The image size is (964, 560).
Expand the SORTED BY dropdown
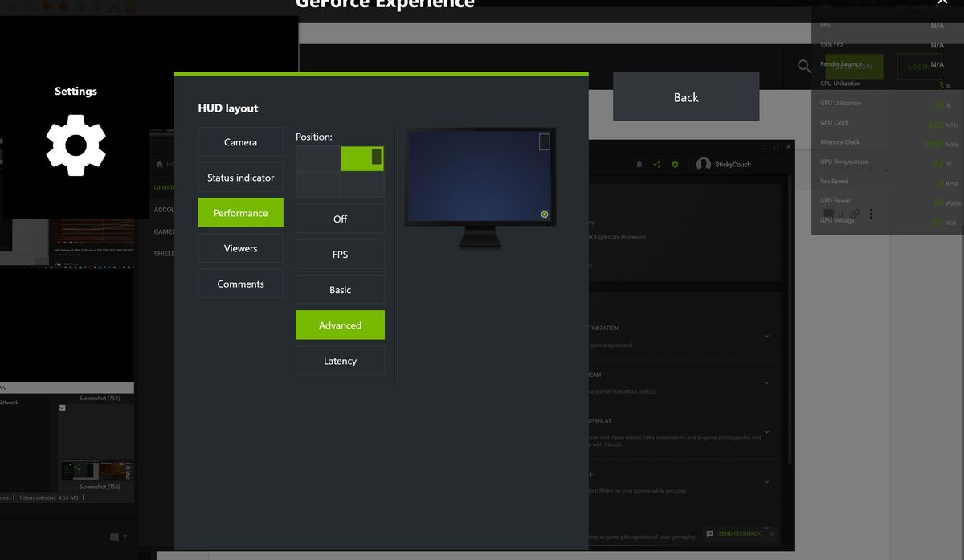pyautogui.click(x=886, y=170)
